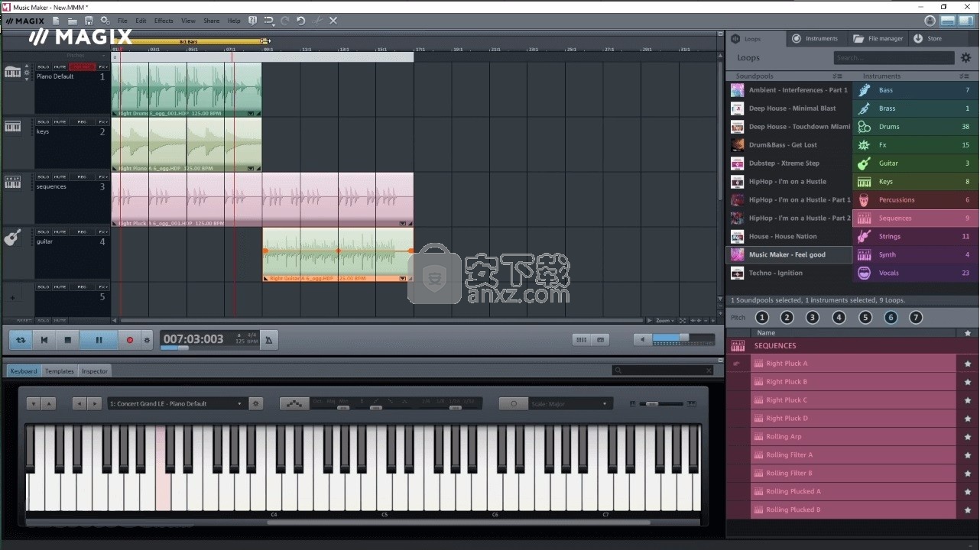The width and height of the screenshot is (980, 550).
Task: Open instrument settings gear beside Concert Grand preset
Action: coord(256,403)
